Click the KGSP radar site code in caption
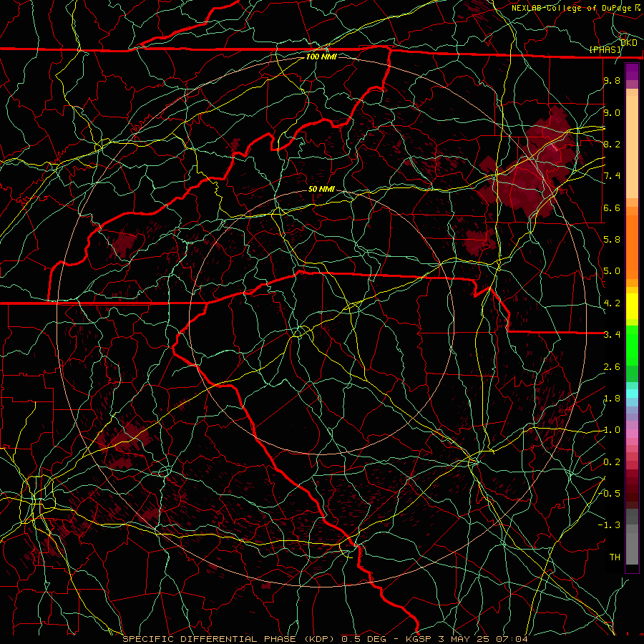644x644 pixels. [419, 639]
